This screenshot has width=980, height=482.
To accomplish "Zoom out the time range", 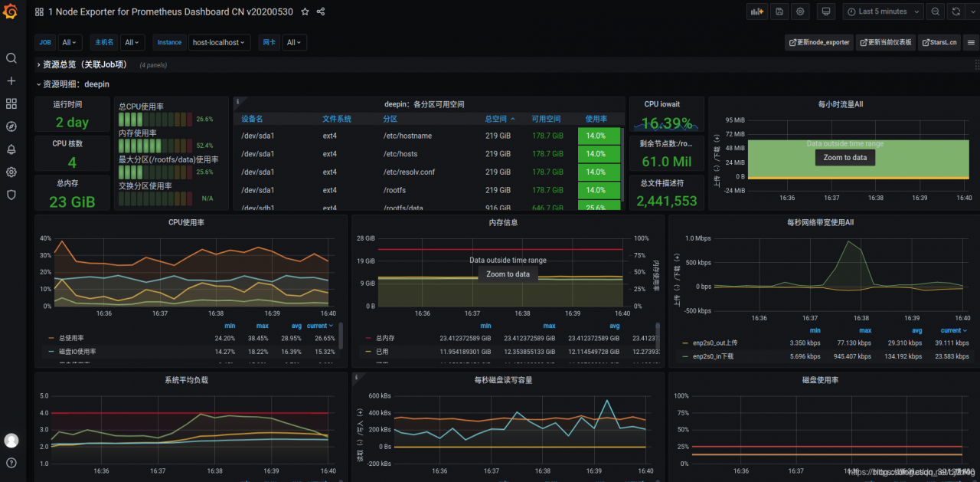I will pos(936,11).
